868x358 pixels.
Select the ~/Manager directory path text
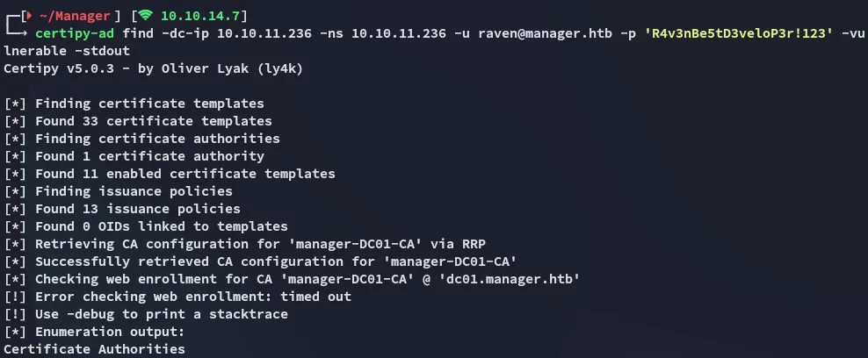[x=72, y=16]
